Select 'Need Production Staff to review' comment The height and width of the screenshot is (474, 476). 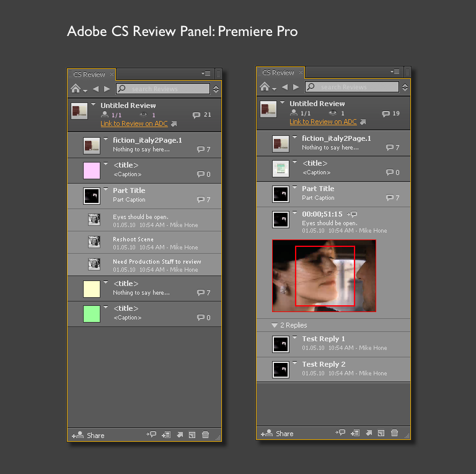point(144,265)
